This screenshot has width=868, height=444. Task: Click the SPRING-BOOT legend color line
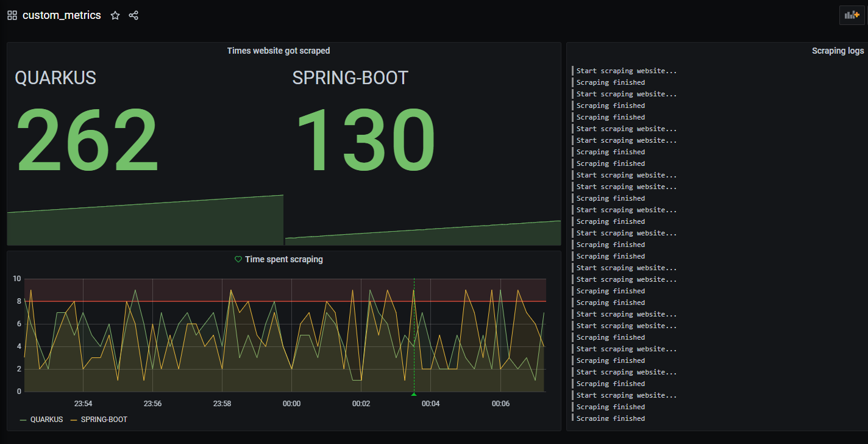(x=74, y=420)
